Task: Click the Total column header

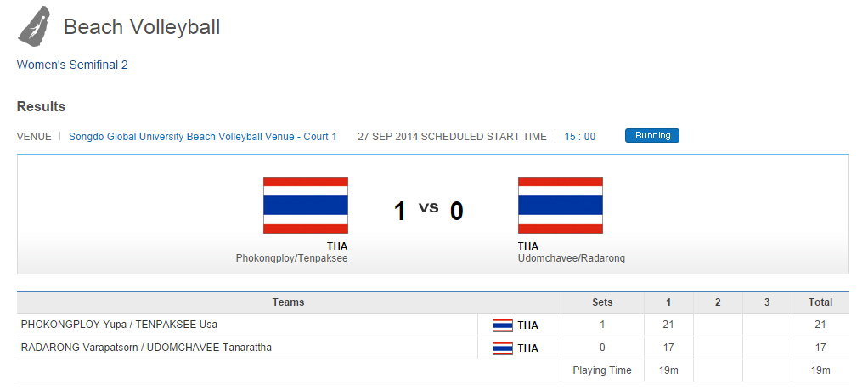Action: pyautogui.click(x=820, y=302)
